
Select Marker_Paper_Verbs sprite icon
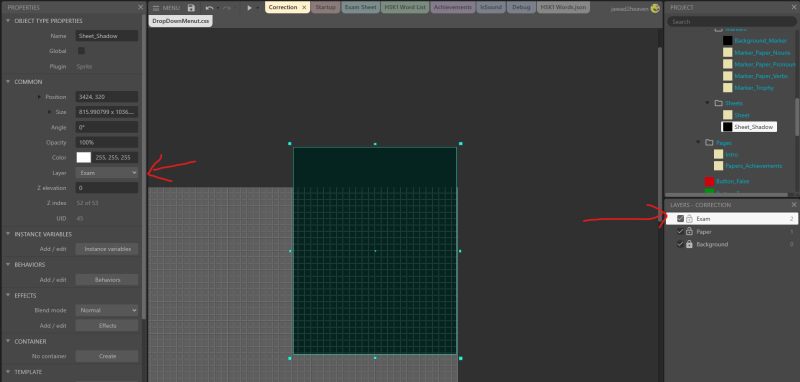(728, 76)
